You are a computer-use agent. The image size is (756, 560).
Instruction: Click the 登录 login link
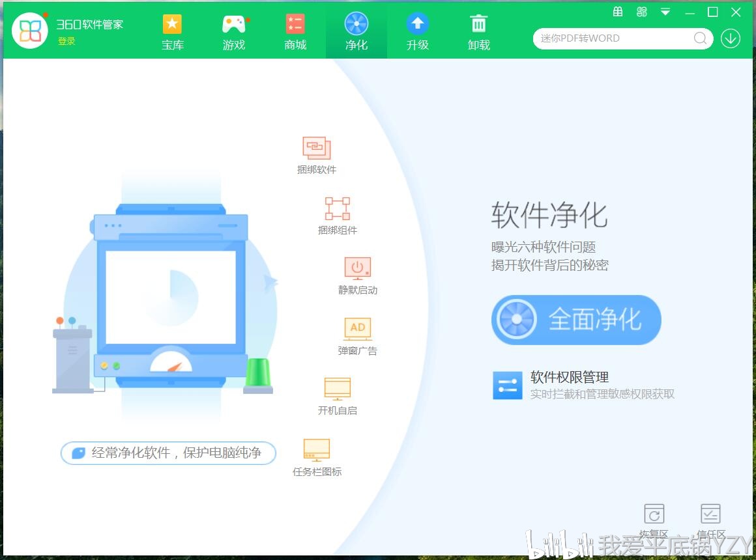66,42
